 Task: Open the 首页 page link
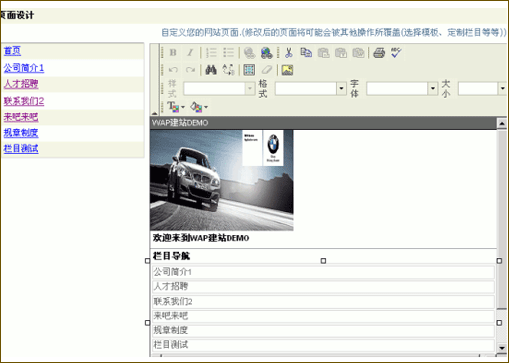[12, 51]
